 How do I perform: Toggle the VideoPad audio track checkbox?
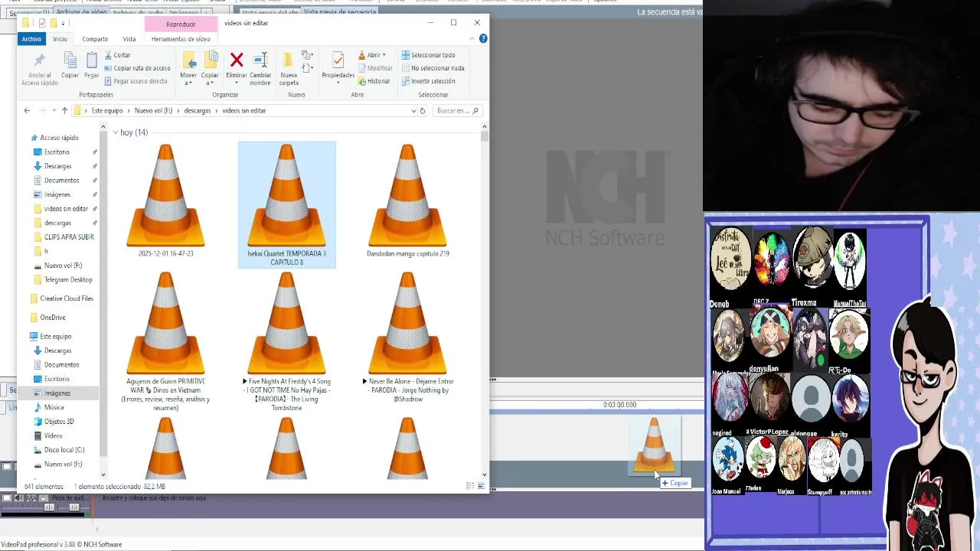(7, 498)
